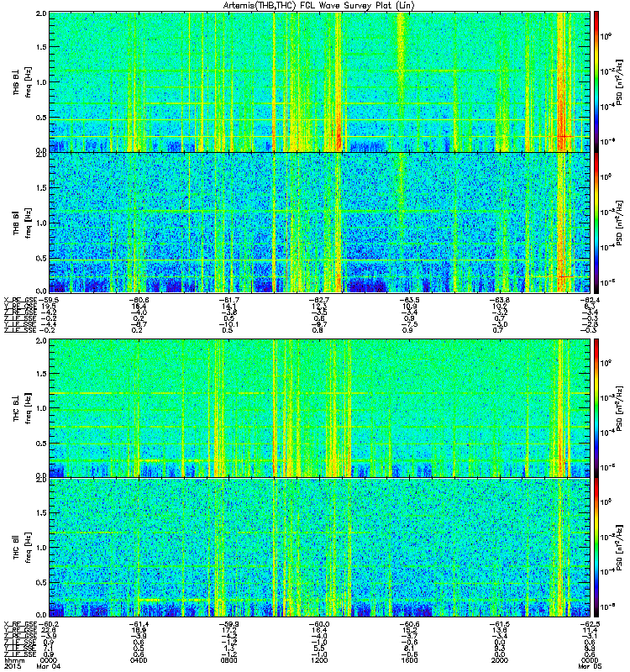The image size is (630, 672).
Task: Click the Mar 05 date label
Action: (590, 666)
